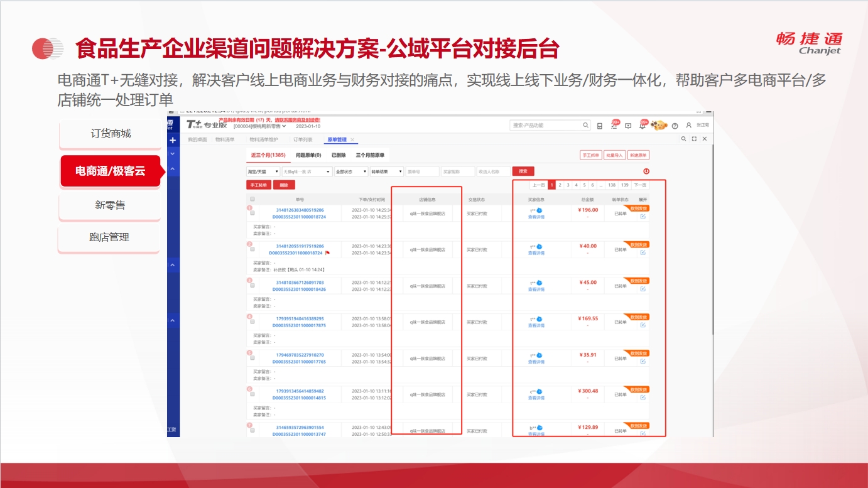Image resolution: width=868 pixels, height=488 pixels.
Task: Select the 已删除 tab
Action: (x=339, y=155)
